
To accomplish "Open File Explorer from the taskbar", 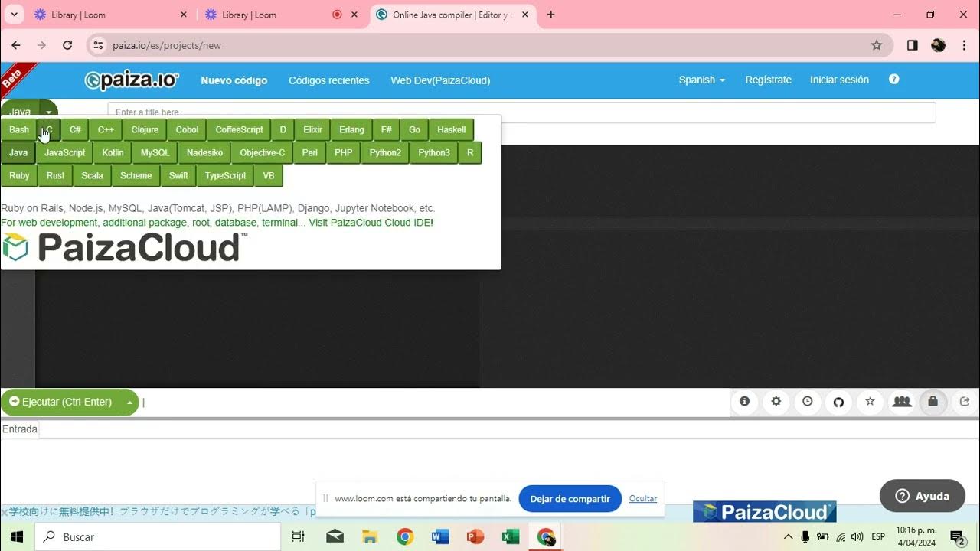I will [370, 536].
